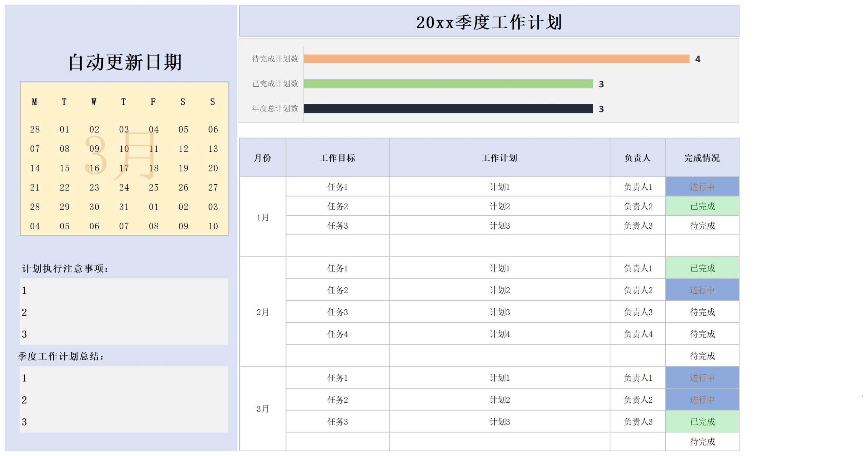Click line 1 under 计划执行注意事项
The width and height of the screenshot is (868, 456).
point(124,290)
